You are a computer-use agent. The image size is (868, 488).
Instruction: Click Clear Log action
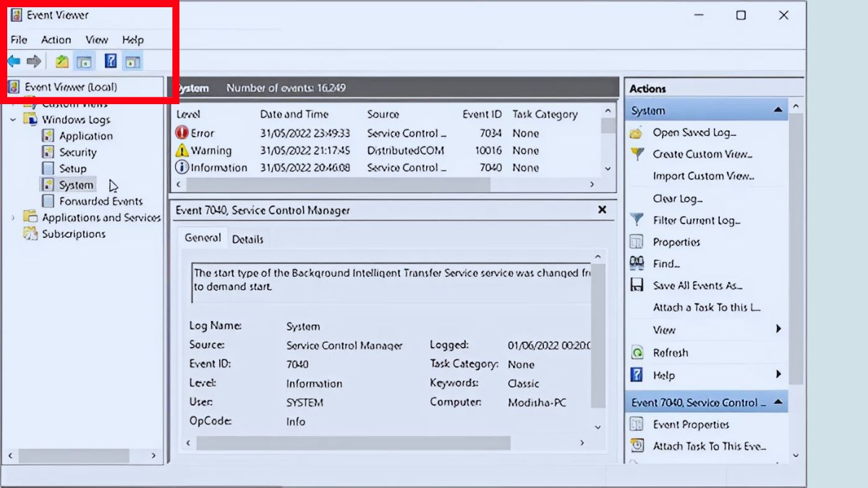678,198
